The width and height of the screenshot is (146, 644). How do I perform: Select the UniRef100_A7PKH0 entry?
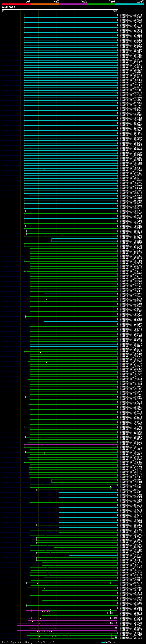click(131, 557)
